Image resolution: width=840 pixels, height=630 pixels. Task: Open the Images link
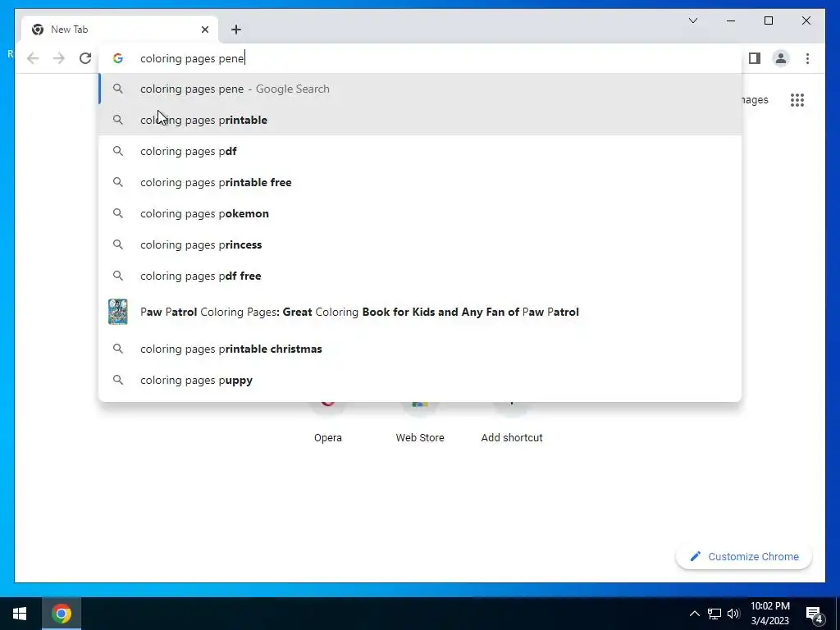point(755,100)
